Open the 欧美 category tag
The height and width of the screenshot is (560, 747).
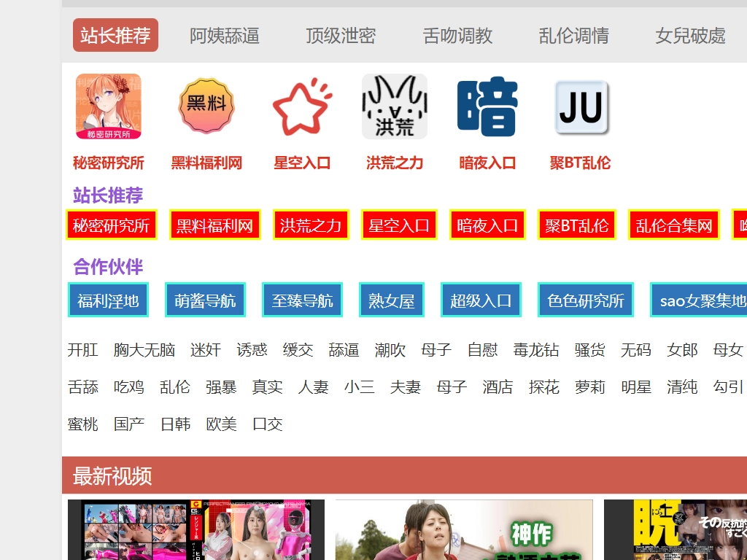(x=222, y=424)
